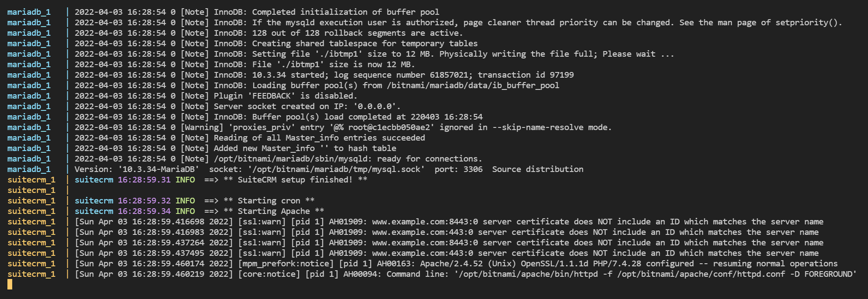Click the Plugin 'FEEDBACK' is disabled message
Screen dimensions: 868x299
tap(285, 96)
